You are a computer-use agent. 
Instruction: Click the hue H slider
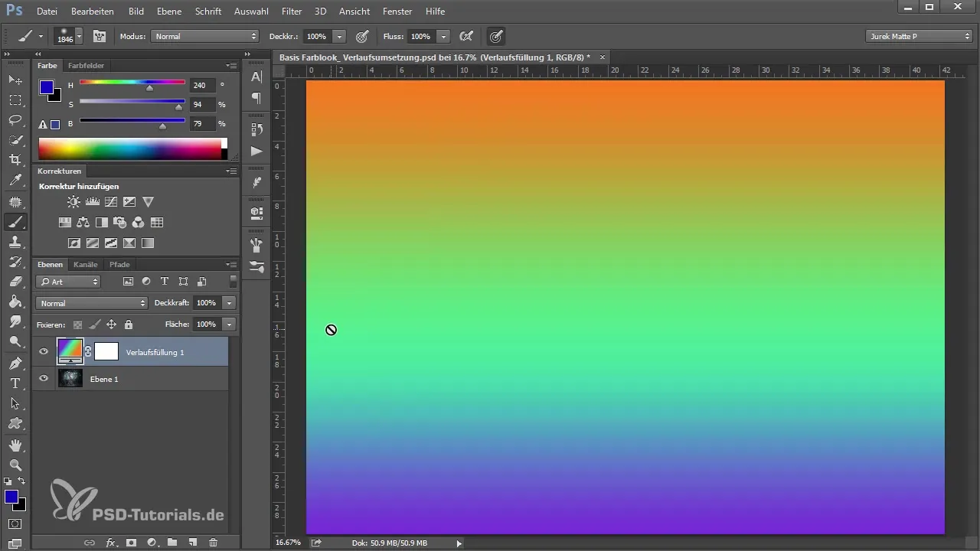132,83
